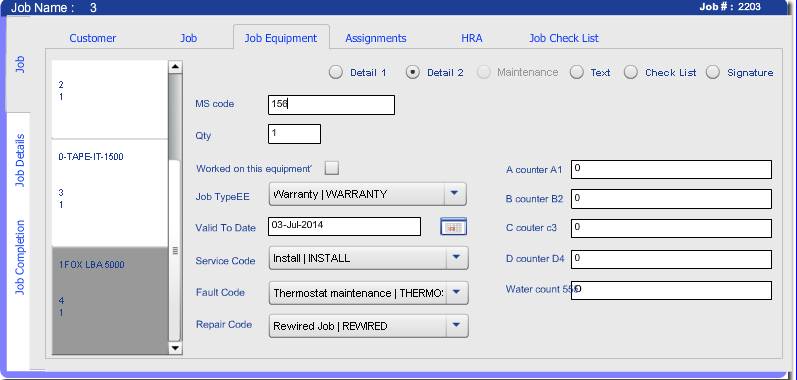Select the vertical Job Completion side tab
Screen dimensions: 797x380
(19, 257)
